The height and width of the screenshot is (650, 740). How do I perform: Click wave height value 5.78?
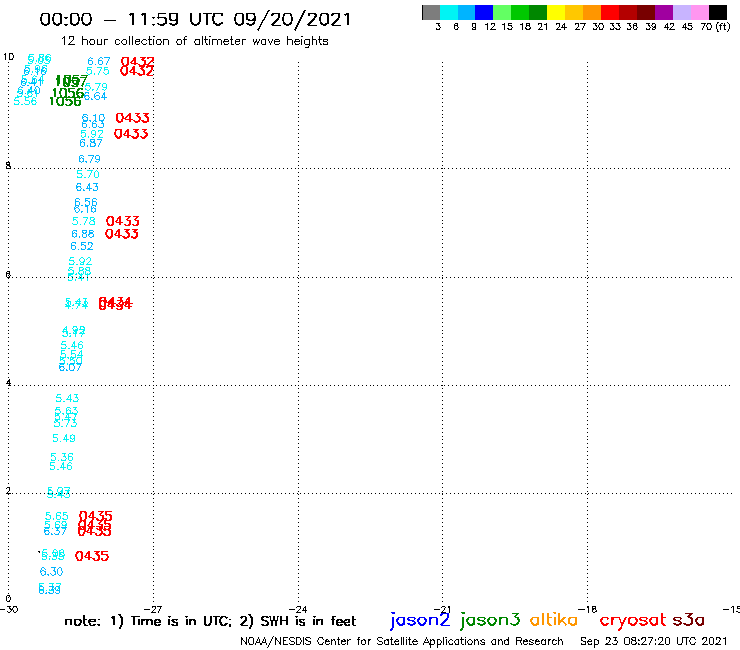pyautogui.click(x=84, y=221)
